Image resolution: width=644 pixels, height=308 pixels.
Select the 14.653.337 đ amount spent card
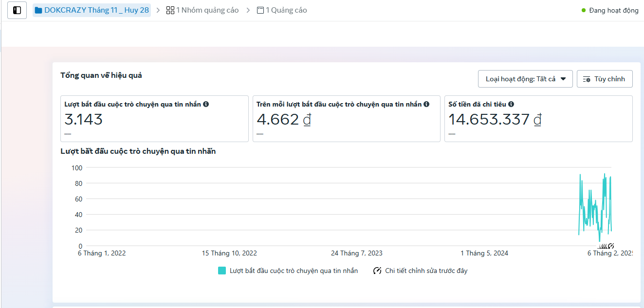538,119
